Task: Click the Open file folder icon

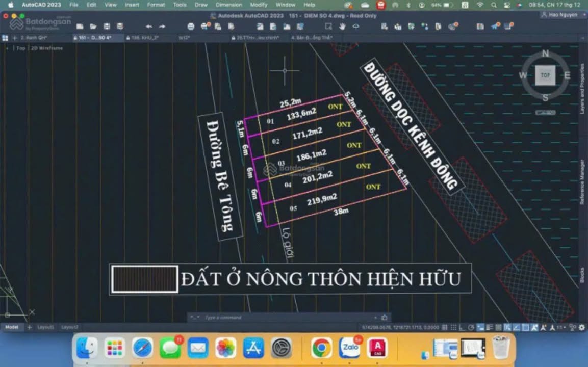Action: (93, 27)
